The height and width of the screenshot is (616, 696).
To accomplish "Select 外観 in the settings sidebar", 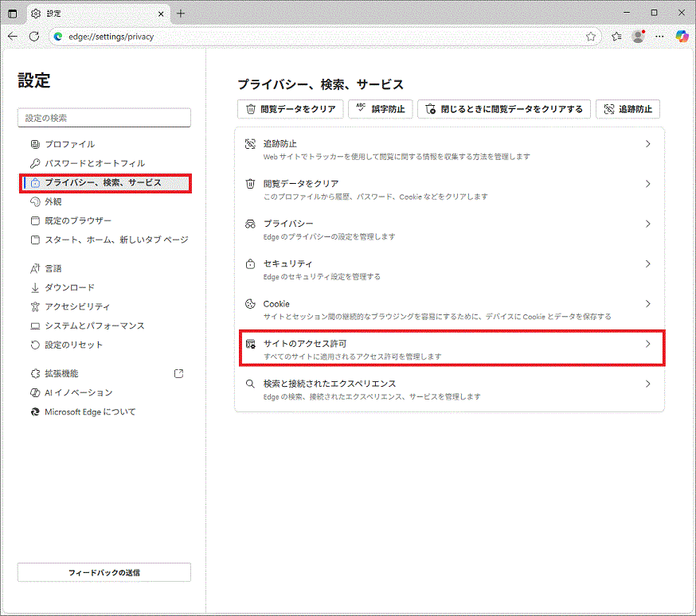I will [53, 201].
